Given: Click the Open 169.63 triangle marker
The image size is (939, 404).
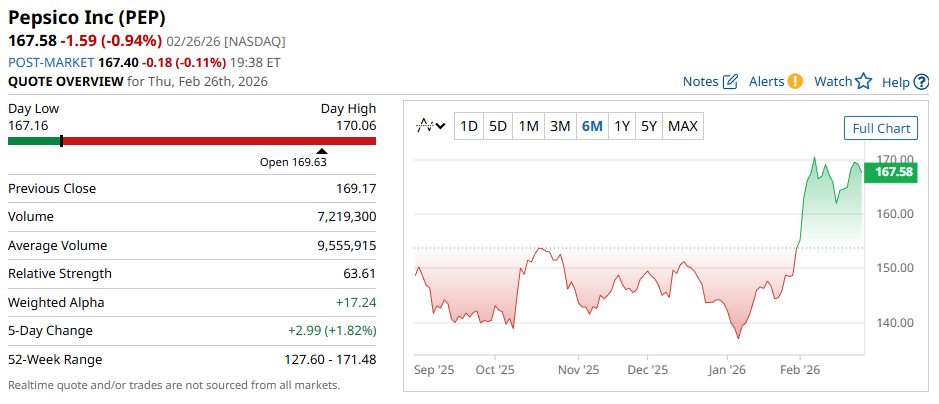Looking at the screenshot, I should [x=322, y=151].
